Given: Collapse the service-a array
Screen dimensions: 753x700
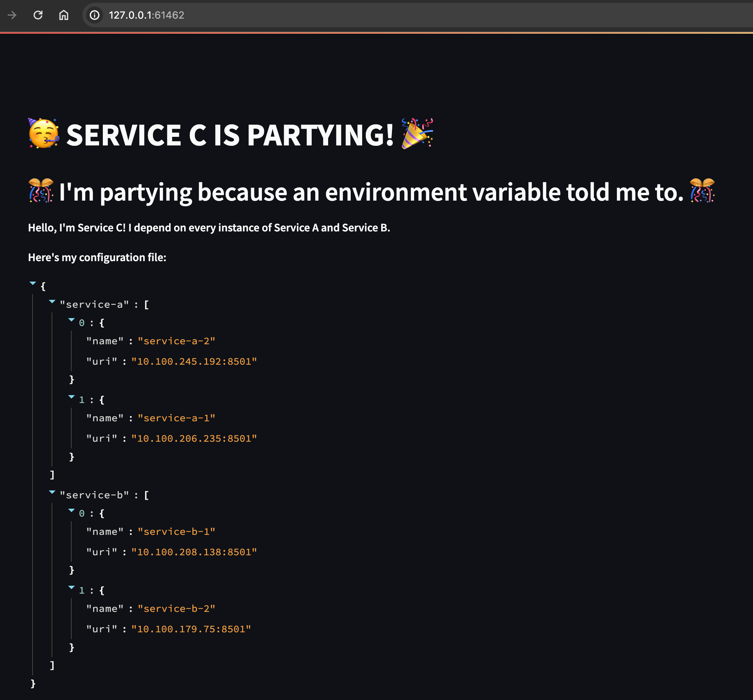Looking at the screenshot, I should coord(52,302).
